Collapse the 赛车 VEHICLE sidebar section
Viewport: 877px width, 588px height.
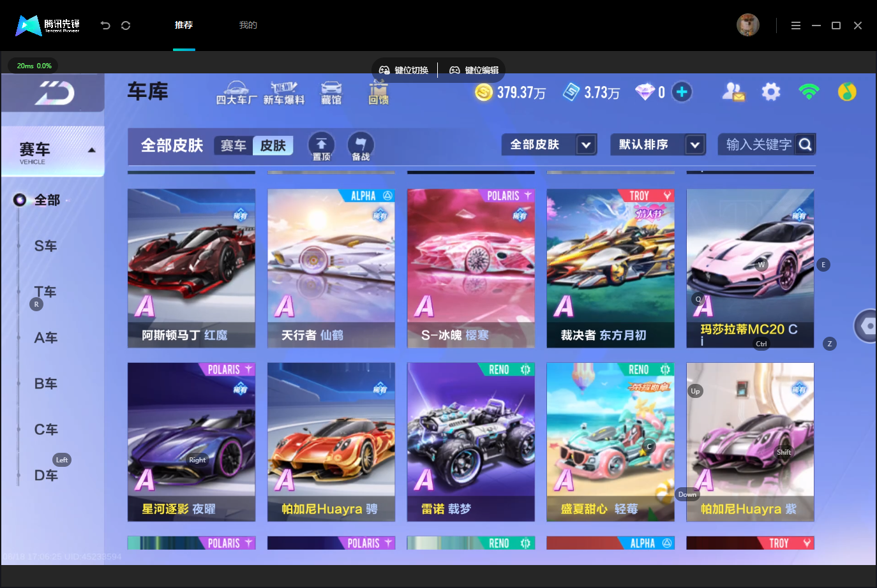pyautogui.click(x=53, y=152)
